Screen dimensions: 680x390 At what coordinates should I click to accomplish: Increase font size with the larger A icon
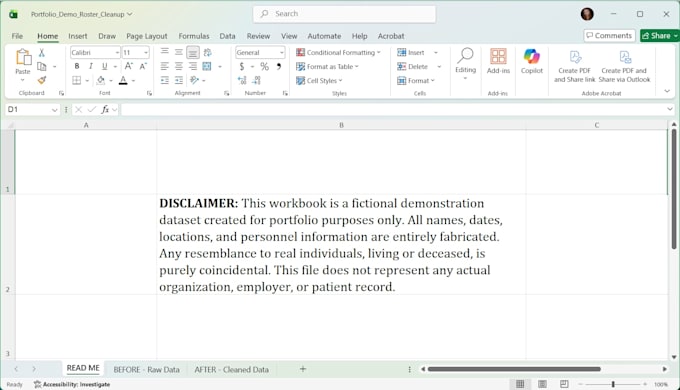pyautogui.click(x=129, y=66)
